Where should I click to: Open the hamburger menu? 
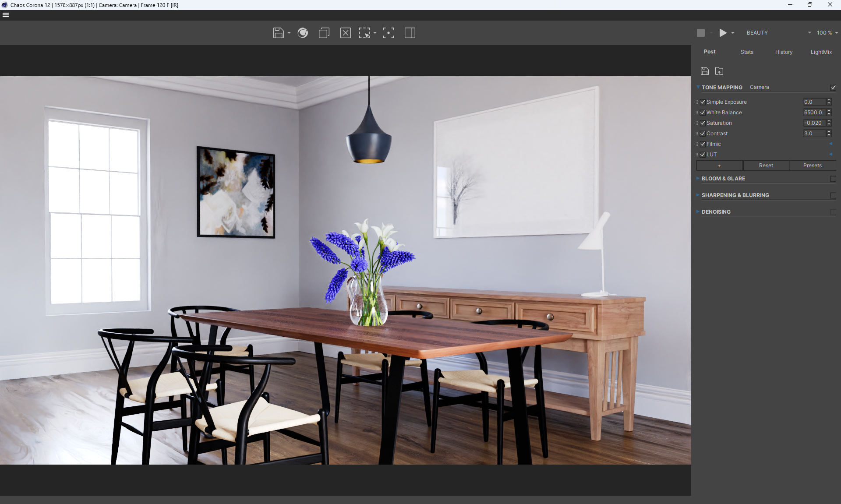coord(6,15)
